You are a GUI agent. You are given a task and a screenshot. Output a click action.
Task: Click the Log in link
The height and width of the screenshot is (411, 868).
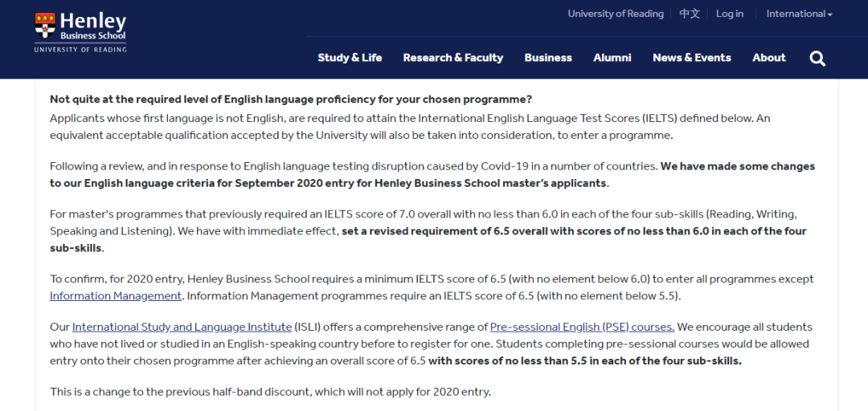[x=729, y=14]
